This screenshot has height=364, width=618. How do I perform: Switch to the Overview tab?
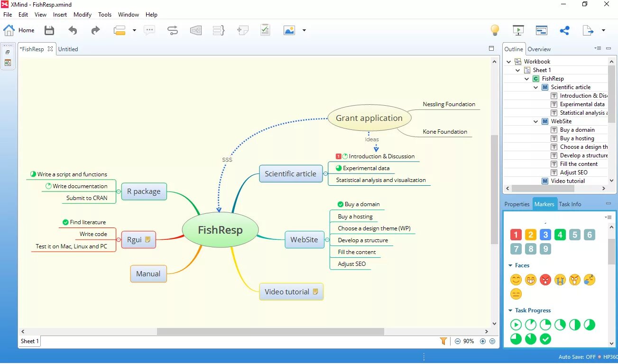[x=539, y=49]
